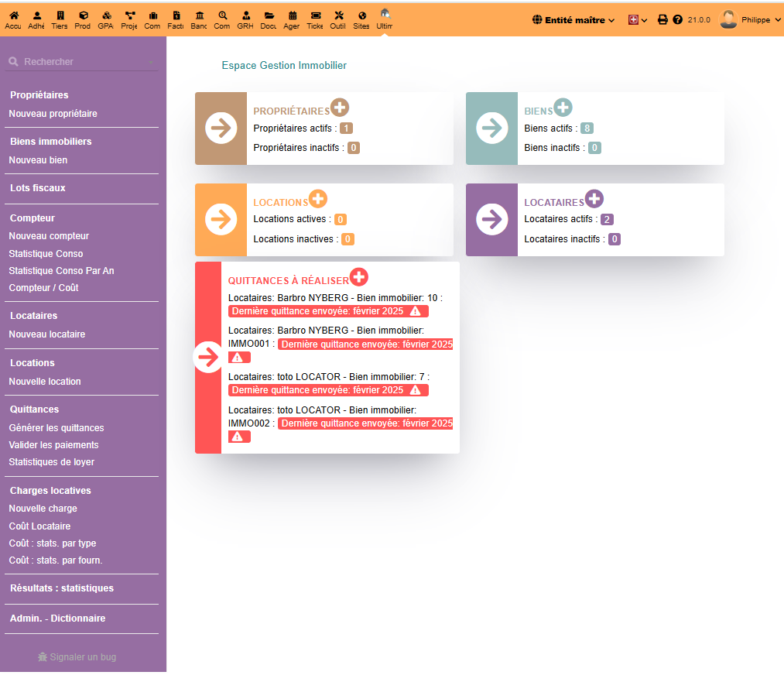Click Nouveau bien link
Viewport: 784px width, 682px height.
[x=38, y=160]
